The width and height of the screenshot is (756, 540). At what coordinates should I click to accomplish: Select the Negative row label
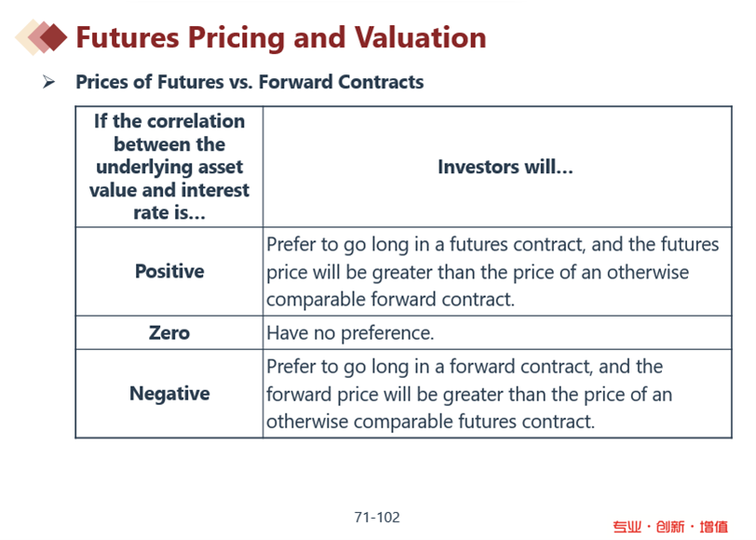pos(169,394)
